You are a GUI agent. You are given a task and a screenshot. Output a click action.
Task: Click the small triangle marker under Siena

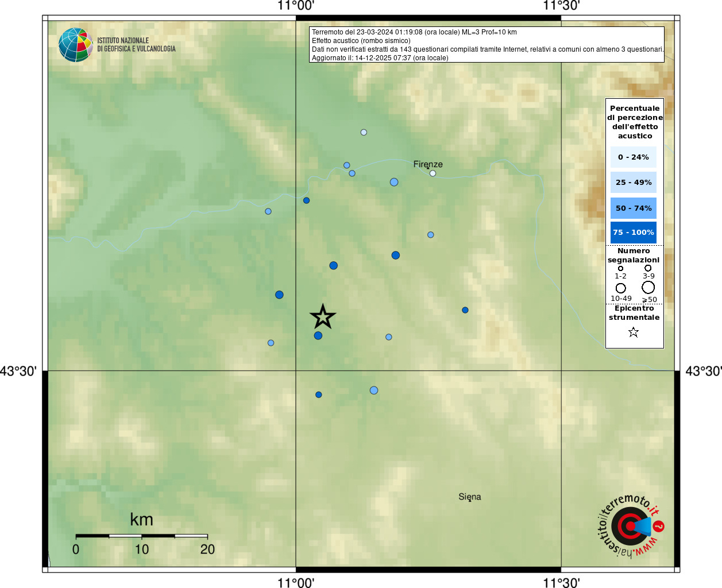(x=470, y=501)
